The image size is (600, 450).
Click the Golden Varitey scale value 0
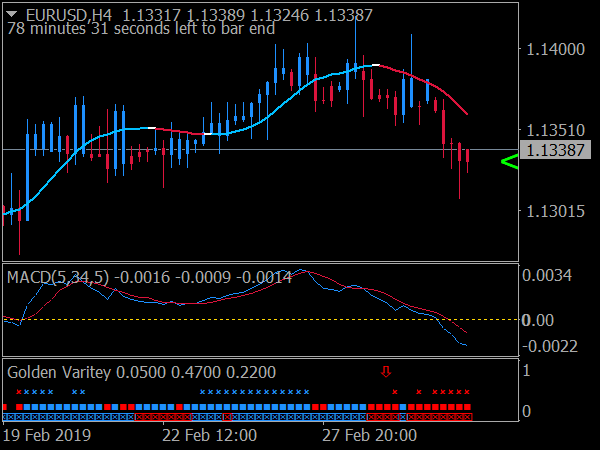click(527, 411)
